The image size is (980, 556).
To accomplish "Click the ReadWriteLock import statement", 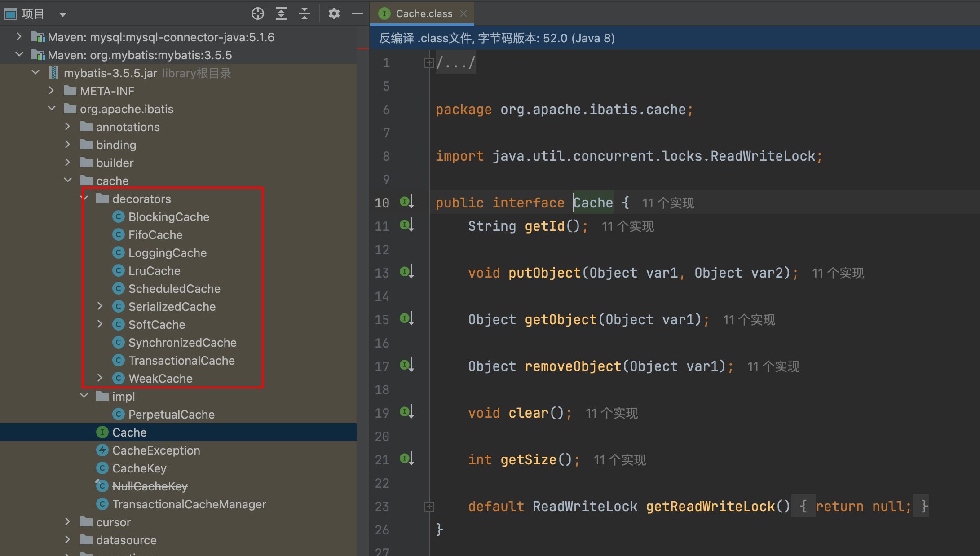I will pos(629,156).
